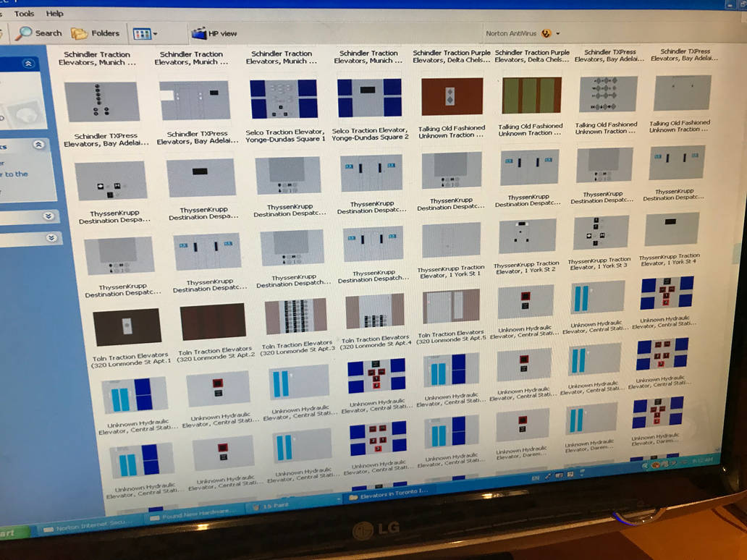747x560 pixels.
Task: Open the Tools menu
Action: pyautogui.click(x=24, y=14)
